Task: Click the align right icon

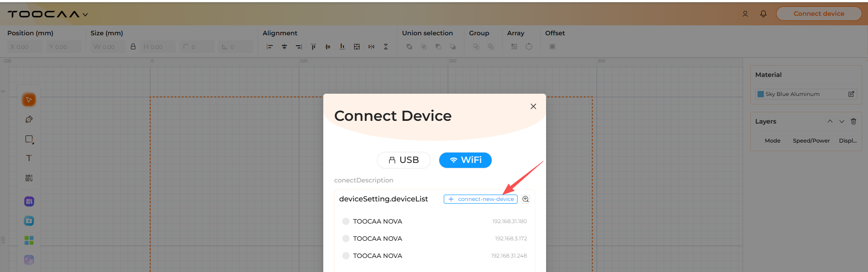Action: point(299,47)
